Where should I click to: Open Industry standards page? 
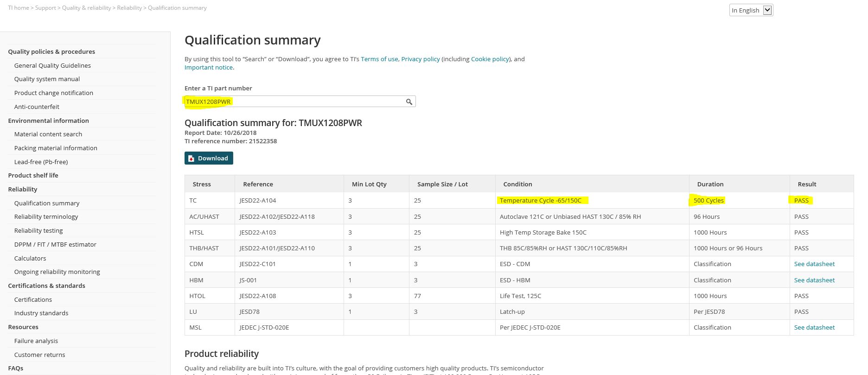pyautogui.click(x=41, y=313)
